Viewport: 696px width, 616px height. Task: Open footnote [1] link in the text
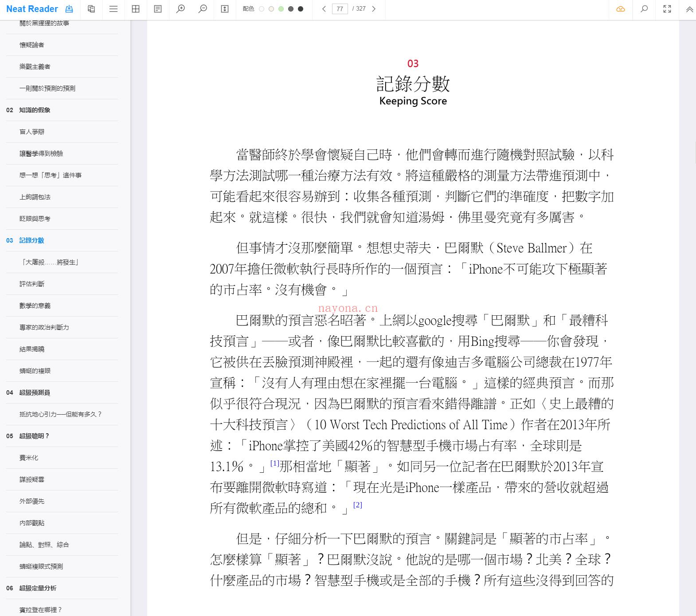(x=275, y=463)
